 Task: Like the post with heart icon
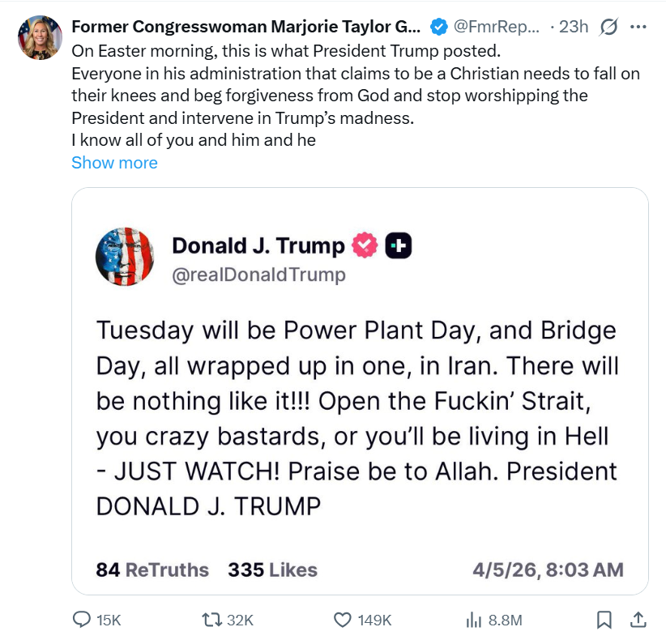343,620
